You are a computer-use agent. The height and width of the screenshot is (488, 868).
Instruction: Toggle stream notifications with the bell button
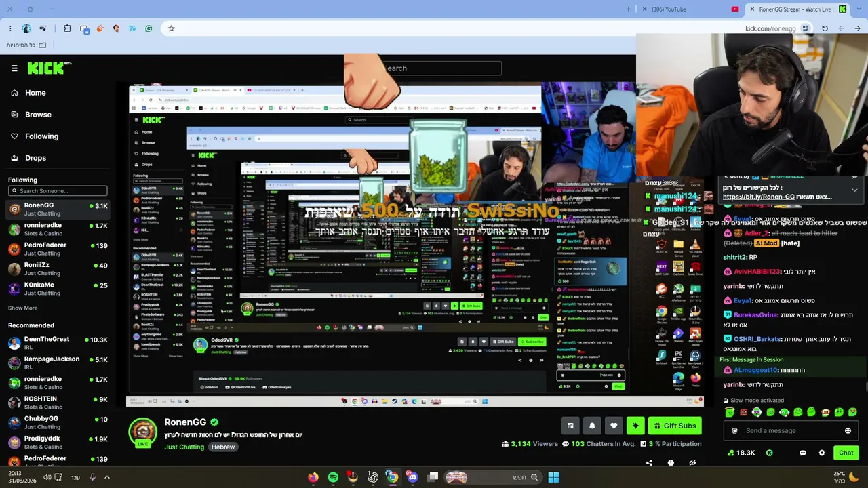click(592, 426)
